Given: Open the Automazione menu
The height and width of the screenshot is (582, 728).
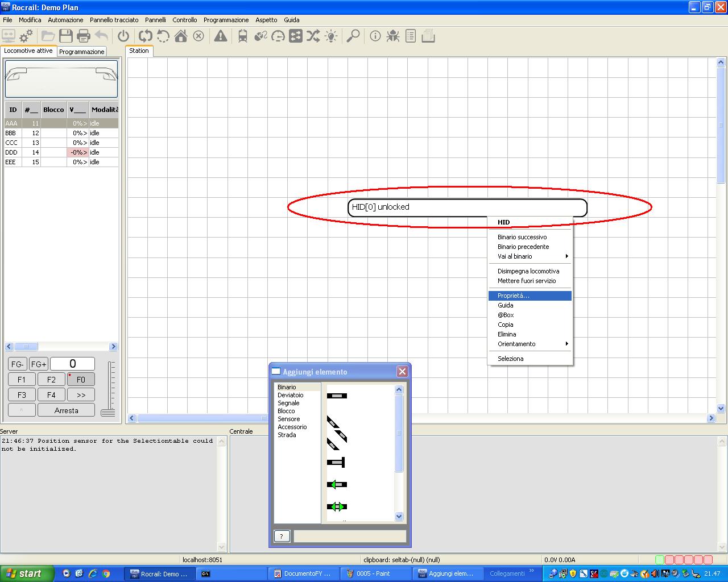Looking at the screenshot, I should pyautogui.click(x=65, y=20).
